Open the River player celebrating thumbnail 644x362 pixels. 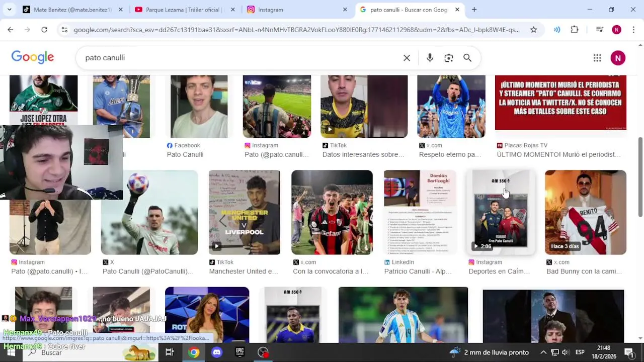coord(332,212)
